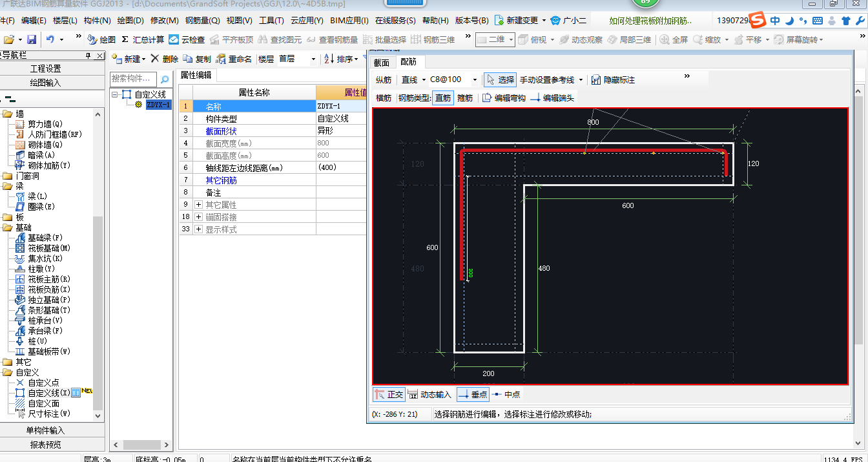Copy the component using 复制
Screen dimensions: 868x462
(x=197, y=59)
